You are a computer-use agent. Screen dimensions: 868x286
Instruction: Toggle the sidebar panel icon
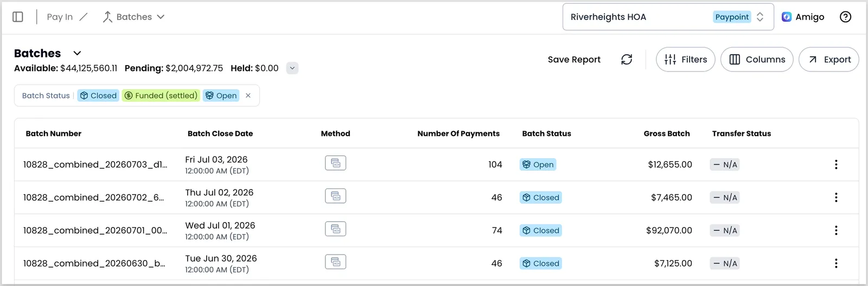click(x=18, y=17)
